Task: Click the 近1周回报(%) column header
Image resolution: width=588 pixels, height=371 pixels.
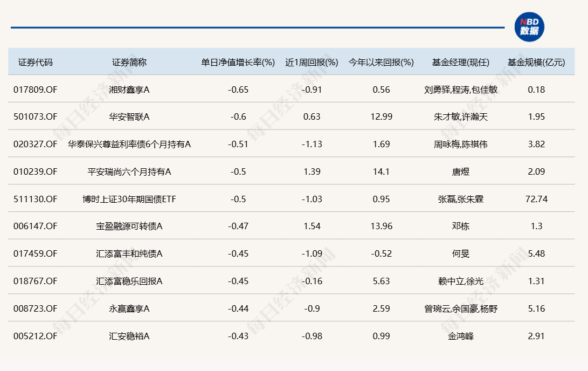Action: tap(312, 62)
